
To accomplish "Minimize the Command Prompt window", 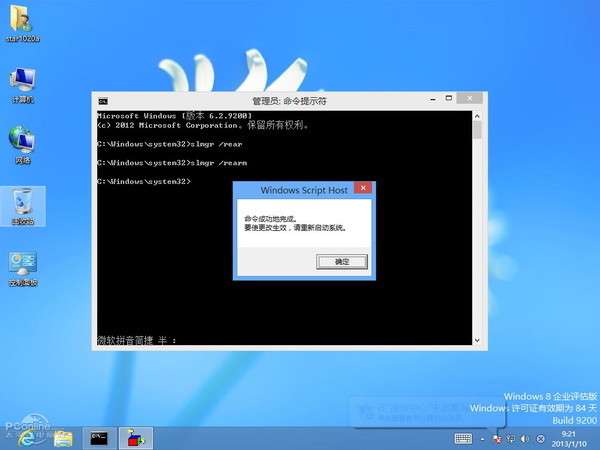I will point(433,99).
